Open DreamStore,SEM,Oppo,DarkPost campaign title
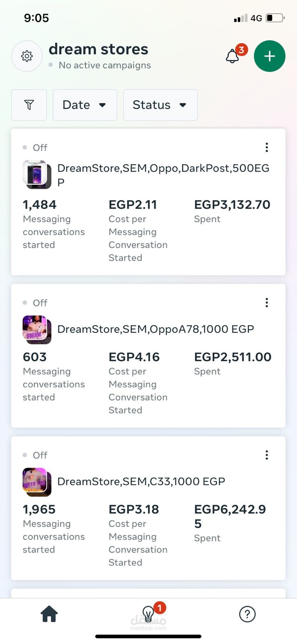This screenshot has width=297, height=644. pos(163,175)
